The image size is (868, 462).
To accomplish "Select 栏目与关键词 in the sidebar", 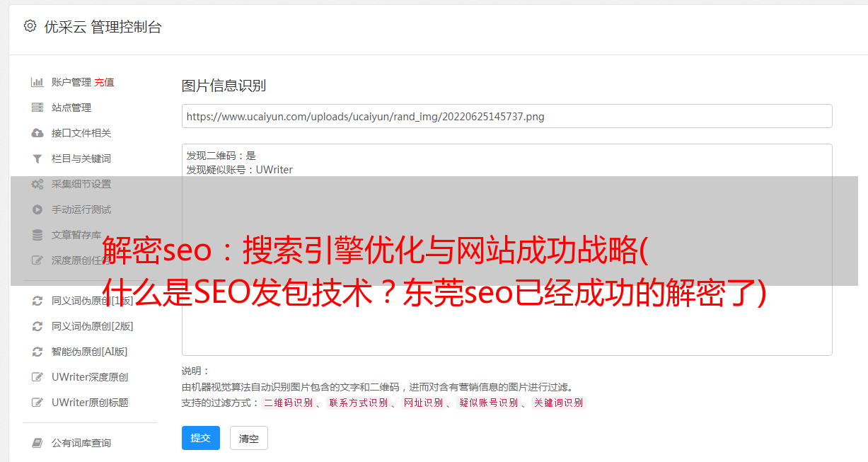I will pyautogui.click(x=81, y=158).
